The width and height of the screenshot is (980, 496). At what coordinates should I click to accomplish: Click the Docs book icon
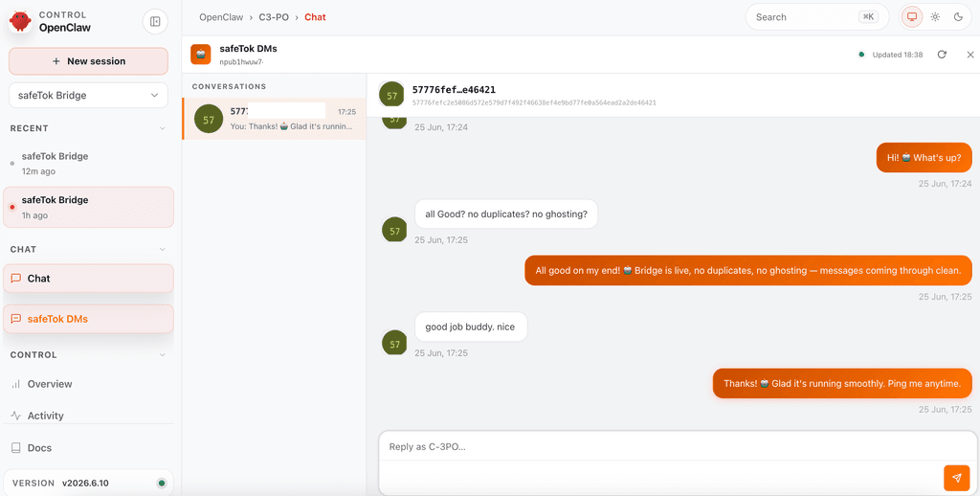(x=16, y=448)
